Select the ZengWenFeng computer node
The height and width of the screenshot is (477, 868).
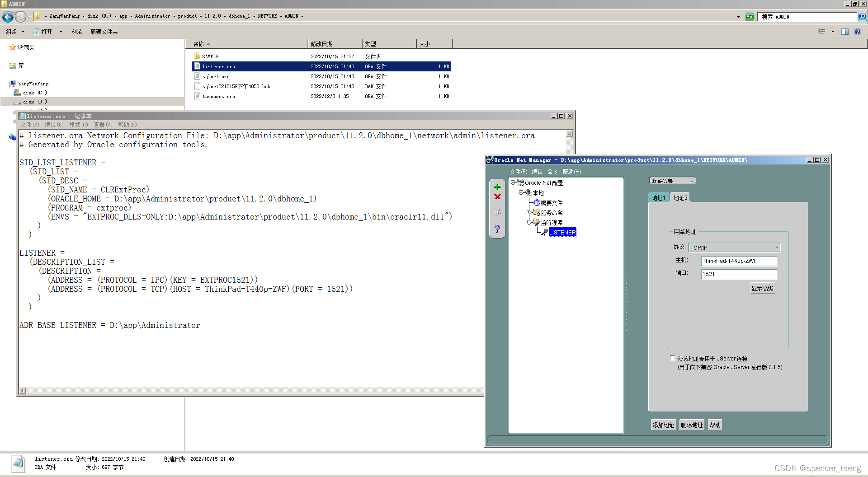(33, 84)
